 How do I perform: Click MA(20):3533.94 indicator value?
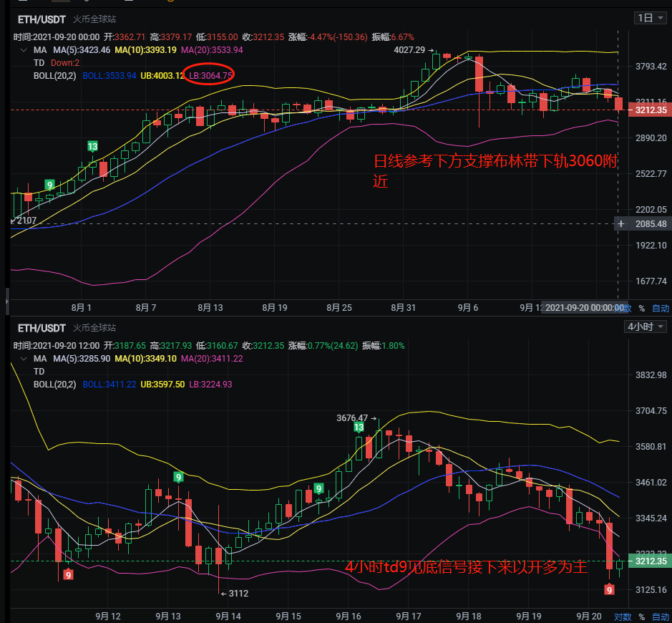[212, 49]
